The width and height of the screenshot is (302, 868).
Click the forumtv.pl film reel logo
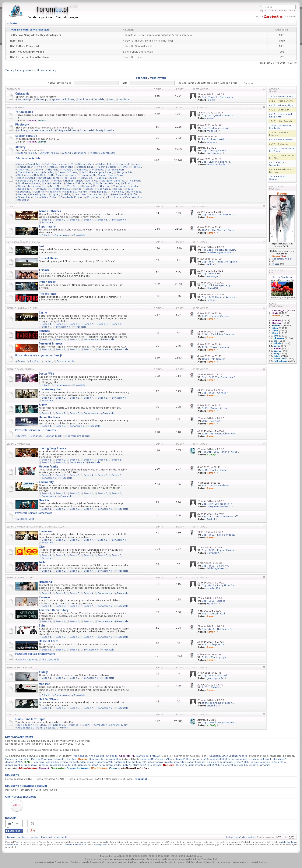[x=15, y=11]
